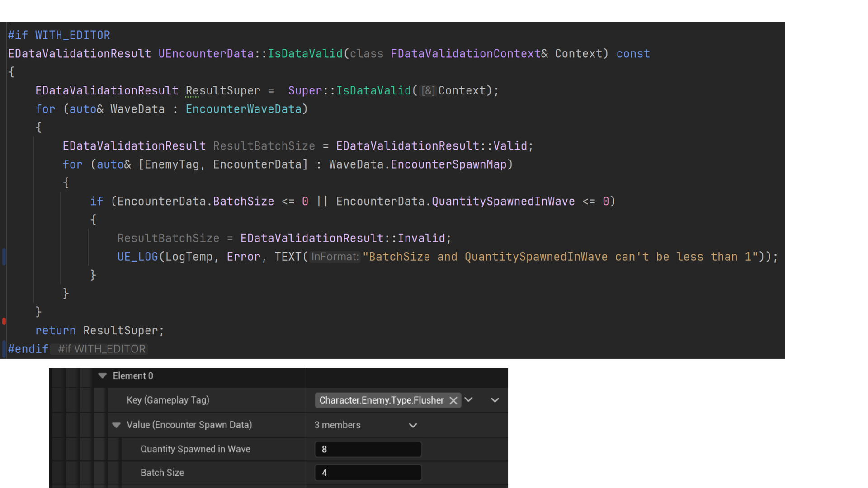
Task: Collapse the Element 0 row
Action: coord(103,376)
